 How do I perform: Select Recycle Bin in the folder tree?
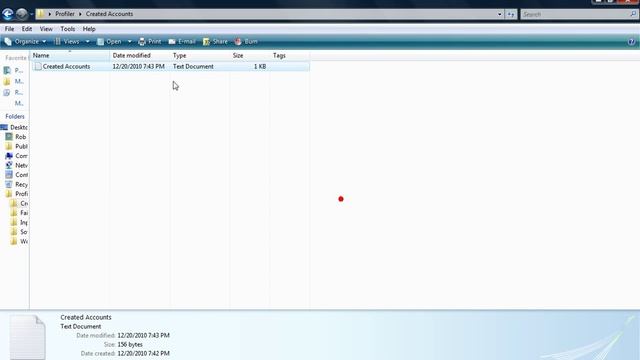pos(16,184)
